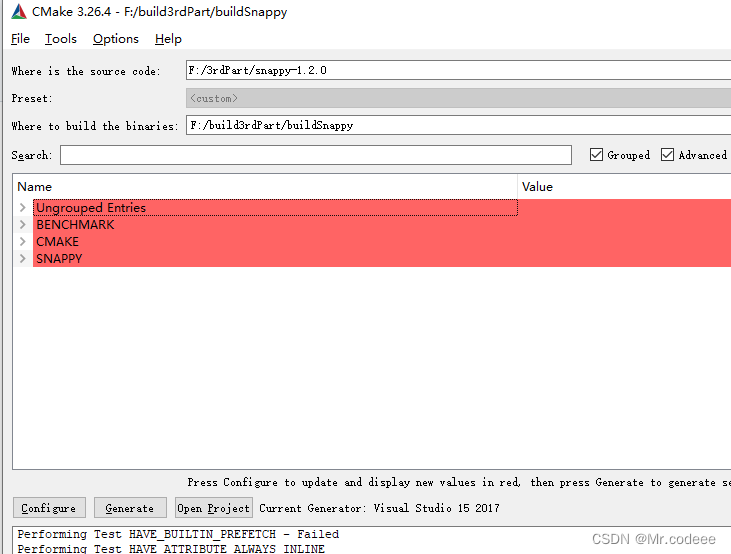Open the Preset custom dropdown
This screenshot has height=554, width=731.
click(x=458, y=98)
